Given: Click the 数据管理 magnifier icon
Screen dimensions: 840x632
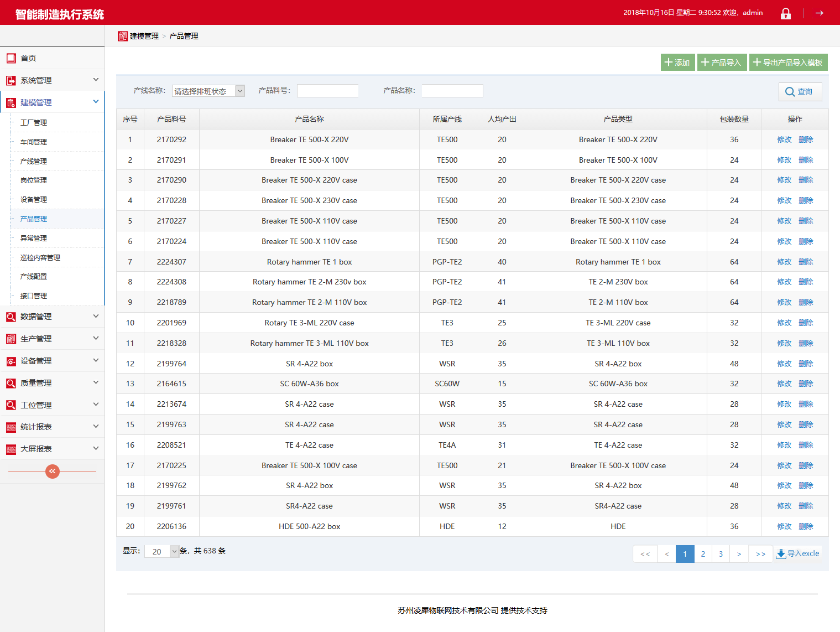Looking at the screenshot, I should click(11, 317).
